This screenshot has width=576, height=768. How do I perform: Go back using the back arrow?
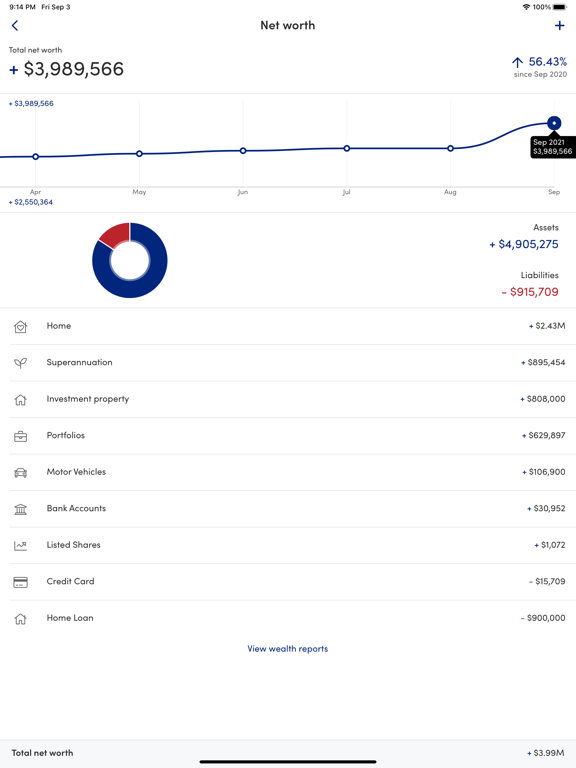(15, 25)
